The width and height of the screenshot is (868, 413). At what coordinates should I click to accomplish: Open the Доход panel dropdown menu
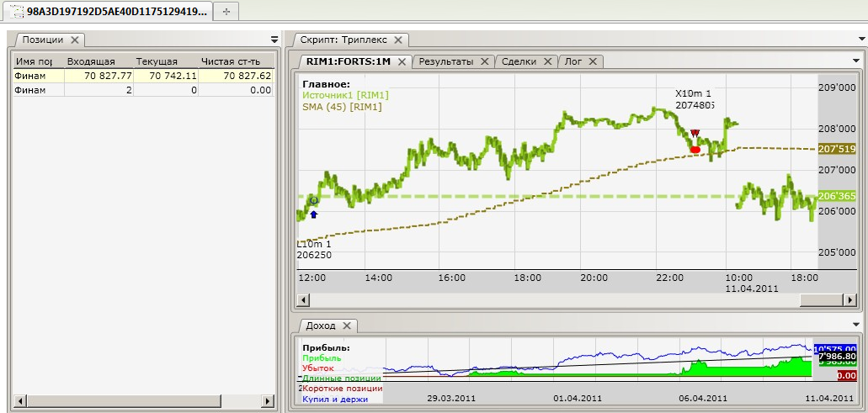point(856,326)
